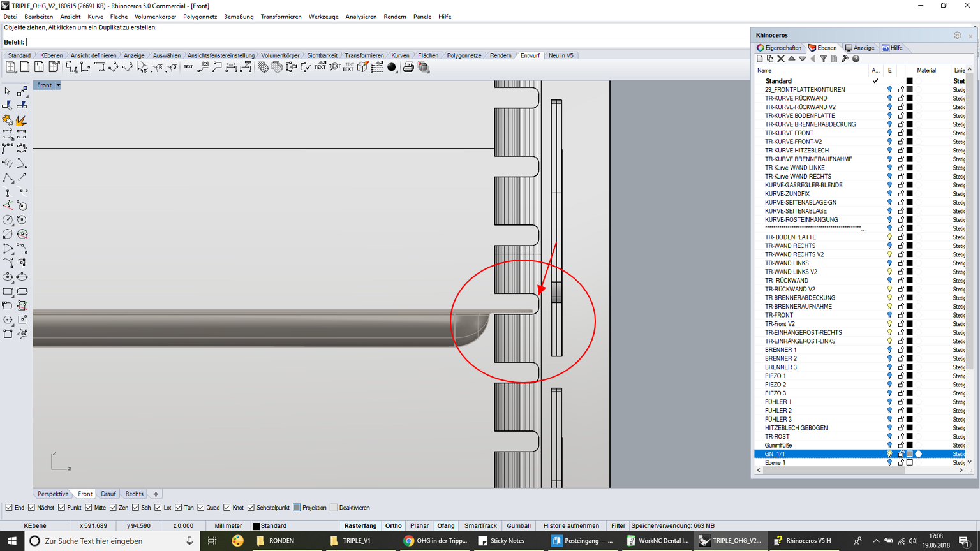Viewport: 980px width, 551px height.
Task: Open the Front viewport dropdown arrow
Action: (x=58, y=85)
